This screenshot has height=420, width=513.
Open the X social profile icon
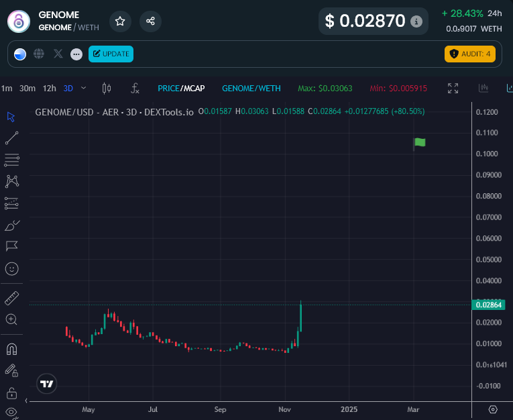(x=58, y=54)
